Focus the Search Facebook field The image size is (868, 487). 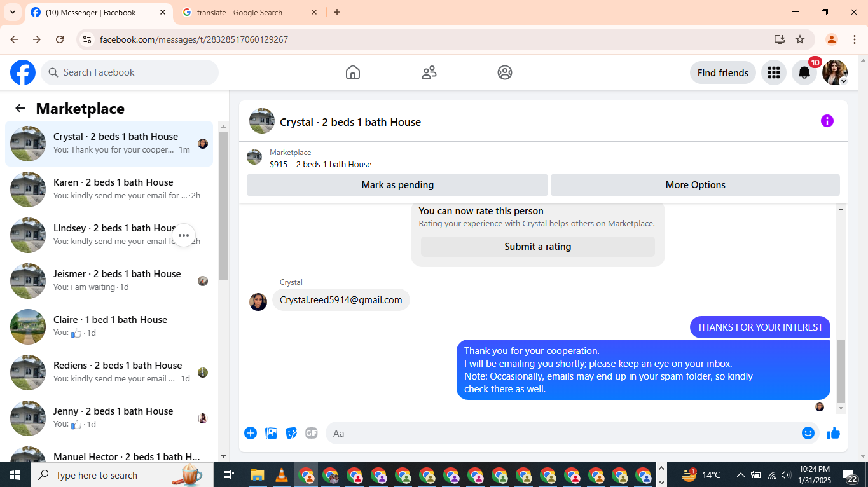point(130,72)
